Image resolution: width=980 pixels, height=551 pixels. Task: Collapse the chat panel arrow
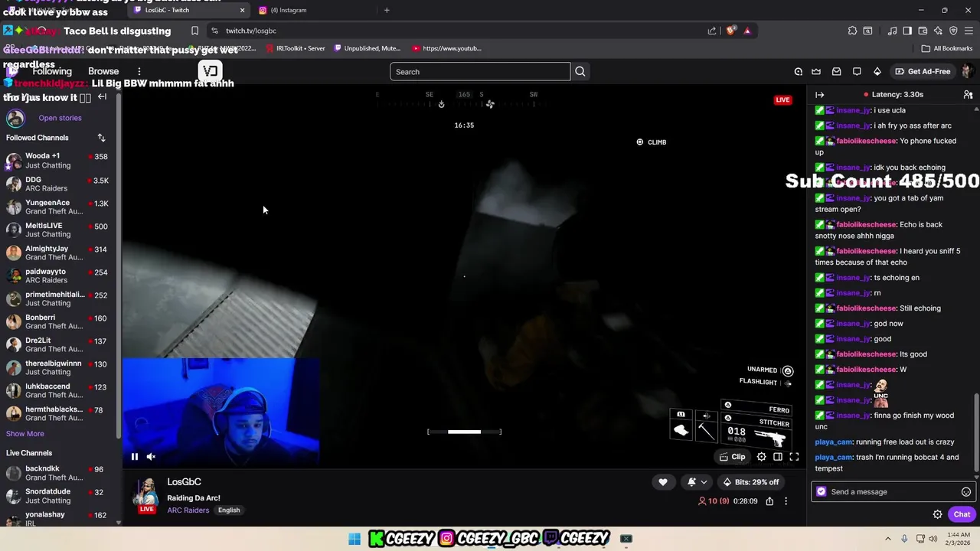pos(819,94)
